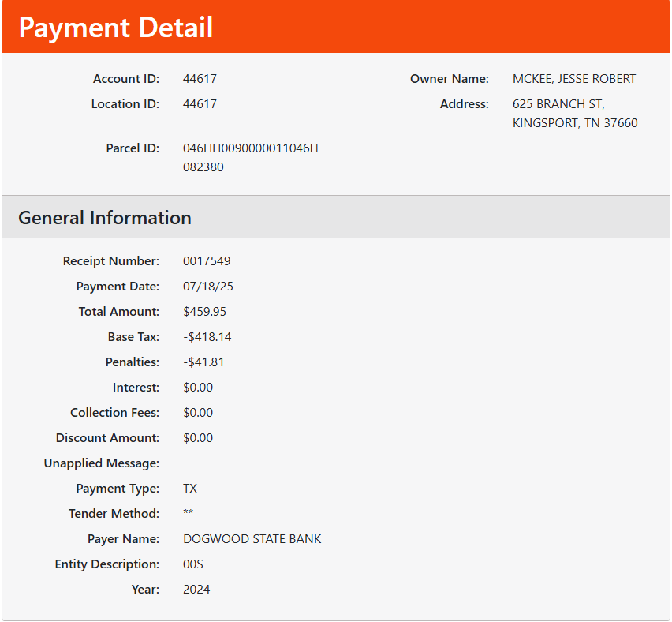Select the Parcel ID number text
The image size is (672, 622).
point(250,148)
